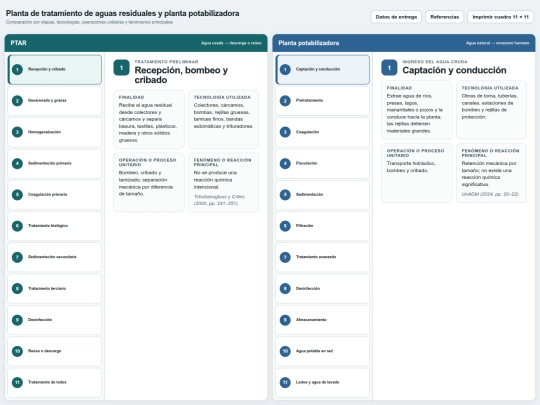Choose PTAR step 5 Coagulación primaria
Image resolution: width=540 pixels, height=405 pixels.
pyautogui.click(x=55, y=195)
